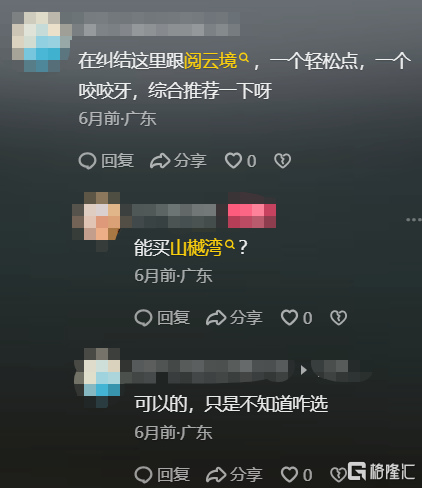
Task: Open the second commenter's avatar profile
Action: pyautogui.click(x=97, y=216)
